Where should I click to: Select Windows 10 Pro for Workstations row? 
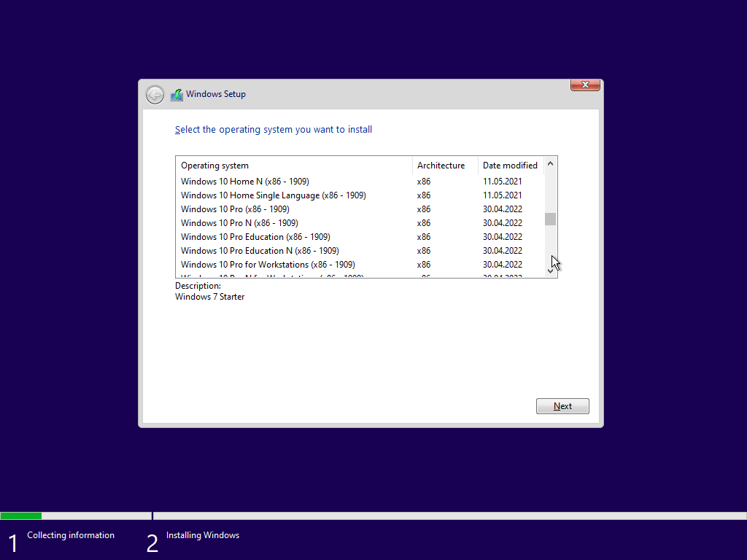360,264
